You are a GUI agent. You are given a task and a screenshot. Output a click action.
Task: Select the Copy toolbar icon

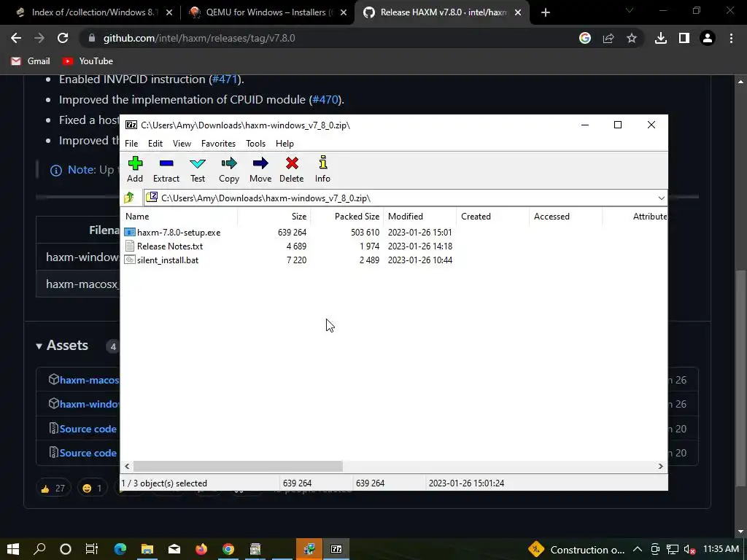pos(228,169)
